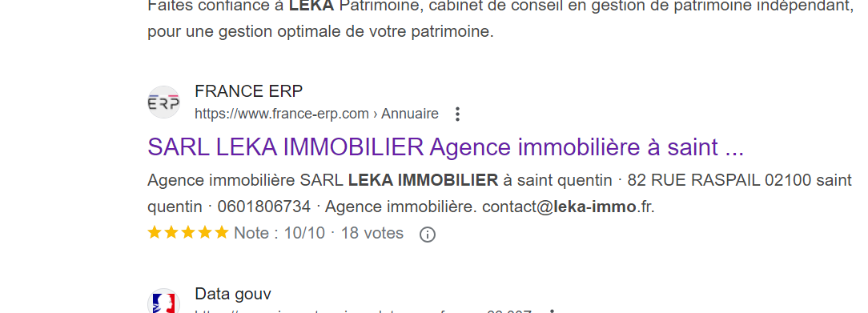
Task: Click the 18 votes label
Action: click(x=372, y=234)
